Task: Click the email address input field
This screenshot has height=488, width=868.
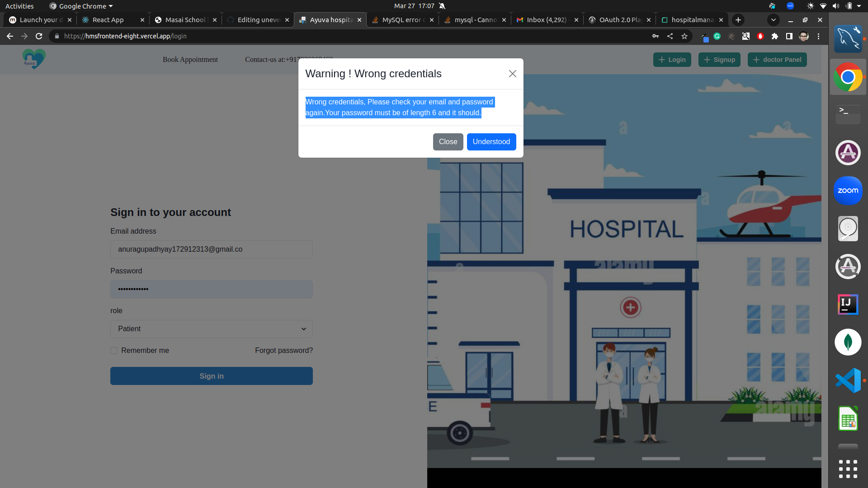Action: pos(211,249)
